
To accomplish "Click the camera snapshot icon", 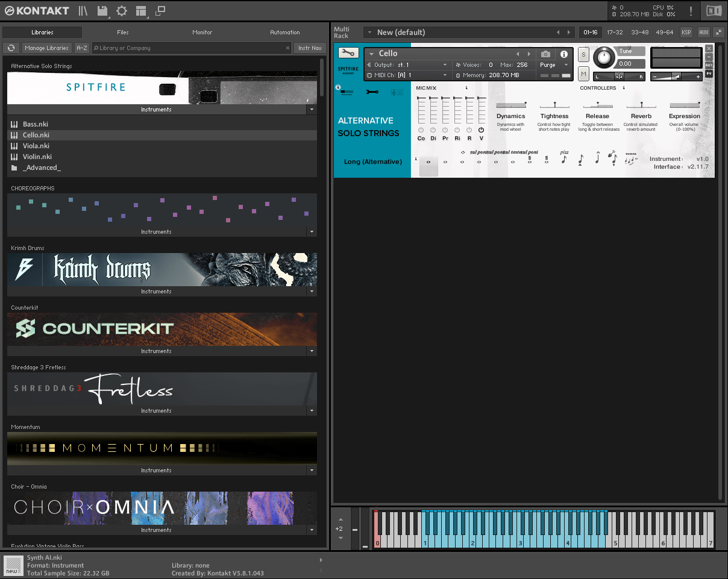I will pyautogui.click(x=545, y=54).
